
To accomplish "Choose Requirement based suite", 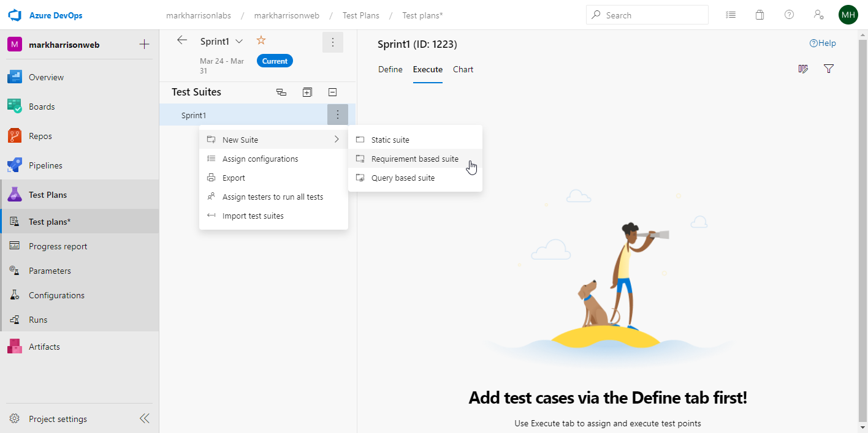I will pos(414,159).
